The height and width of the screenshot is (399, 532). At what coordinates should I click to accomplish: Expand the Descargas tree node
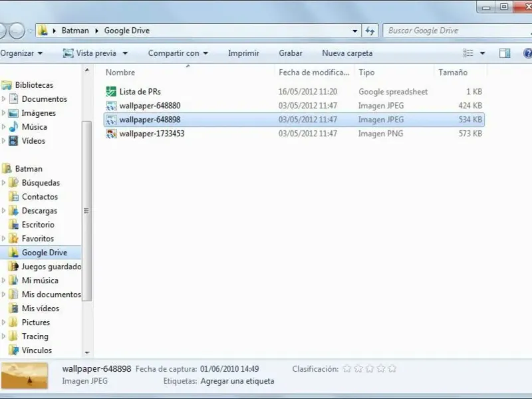(x=4, y=210)
